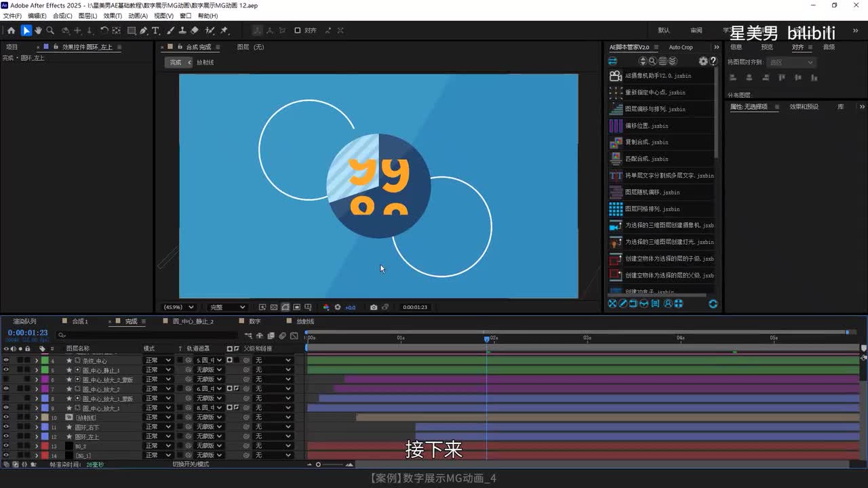Image resolution: width=868 pixels, height=488 pixels.
Task: Run the 复制合成.jsxbin script
Action: pyautogui.click(x=661, y=142)
